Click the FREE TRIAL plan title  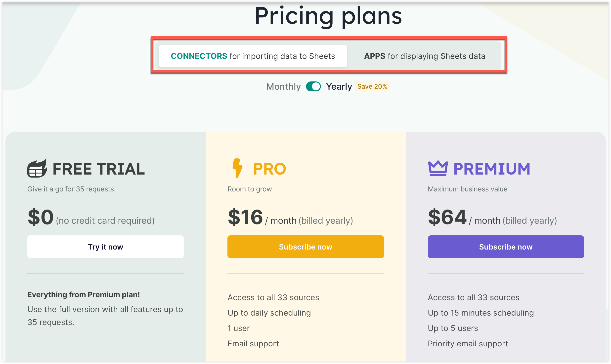[x=98, y=169]
